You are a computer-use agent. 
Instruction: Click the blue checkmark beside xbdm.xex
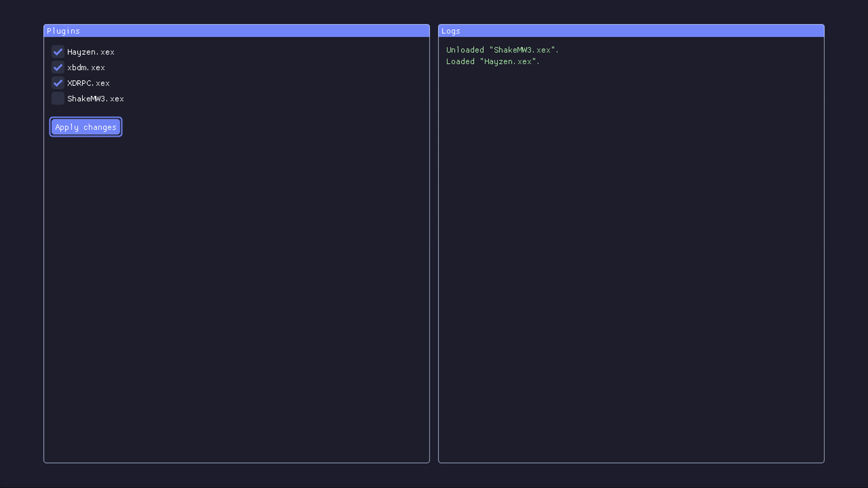[x=58, y=67]
